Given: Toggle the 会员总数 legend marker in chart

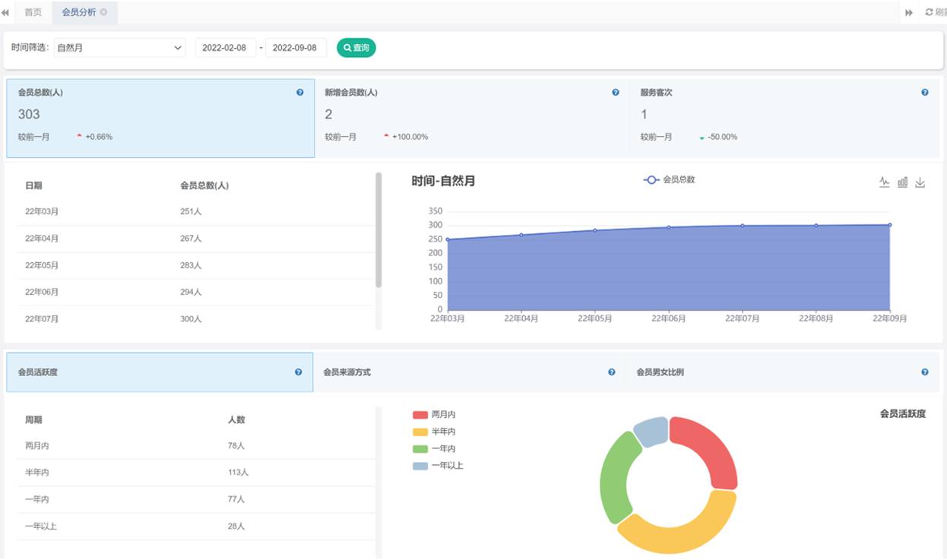Looking at the screenshot, I should (651, 180).
